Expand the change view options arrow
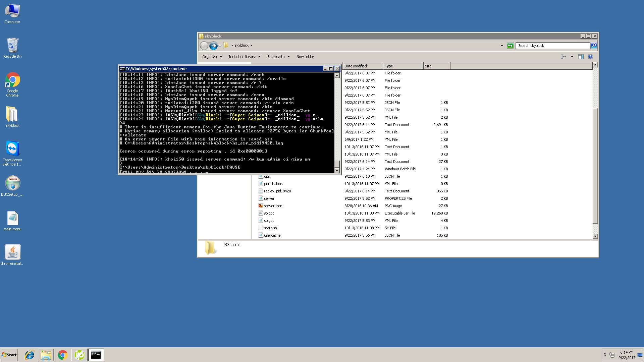644x362 pixels. coord(572,57)
